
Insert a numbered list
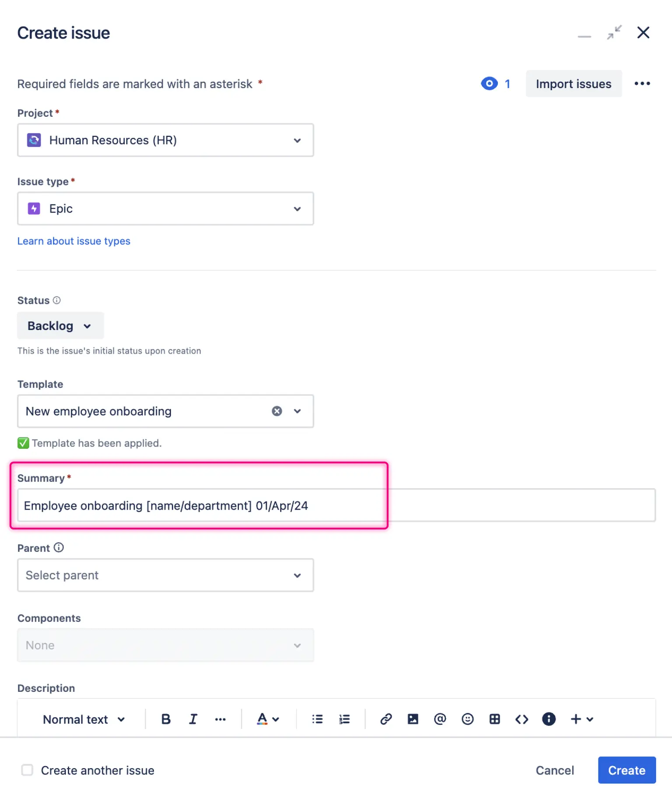tap(344, 719)
